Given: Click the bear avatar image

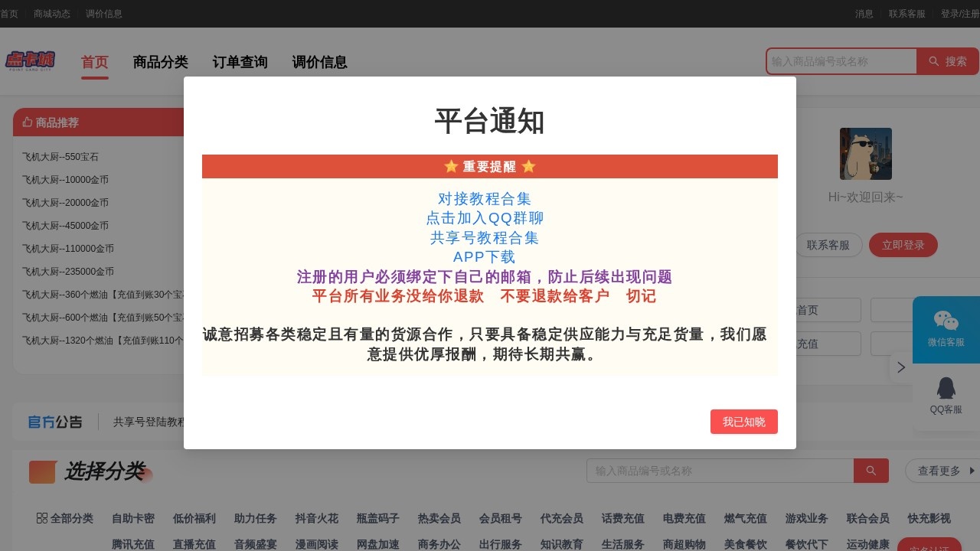Looking at the screenshot, I should tap(866, 154).
